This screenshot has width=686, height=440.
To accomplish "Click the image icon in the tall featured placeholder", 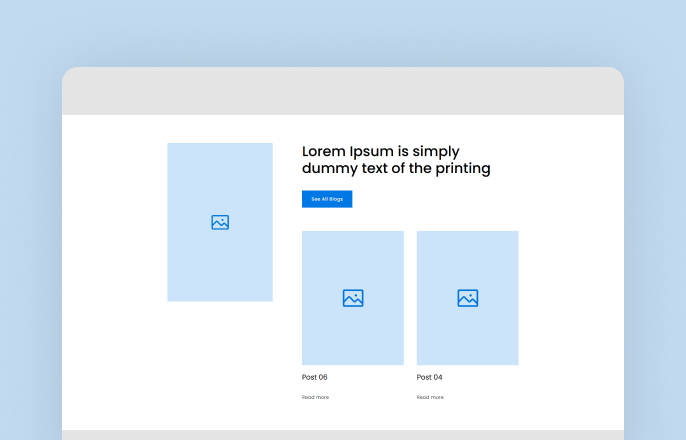I will tap(220, 222).
